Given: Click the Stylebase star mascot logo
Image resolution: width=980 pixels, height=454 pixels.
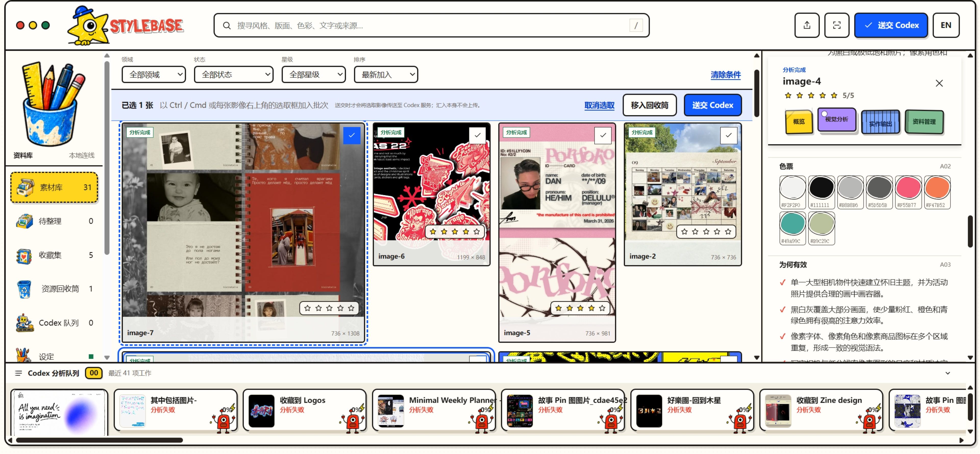Looking at the screenshot, I should tap(88, 26).
